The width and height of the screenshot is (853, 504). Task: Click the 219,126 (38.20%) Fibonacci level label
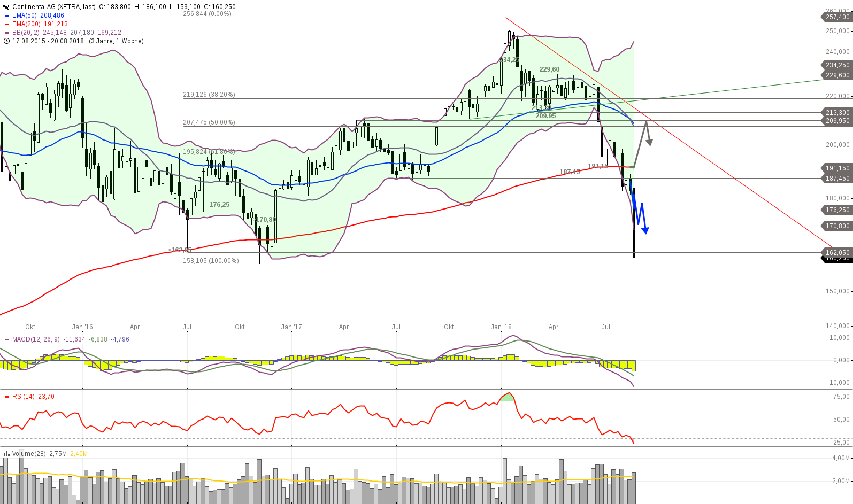coord(209,95)
